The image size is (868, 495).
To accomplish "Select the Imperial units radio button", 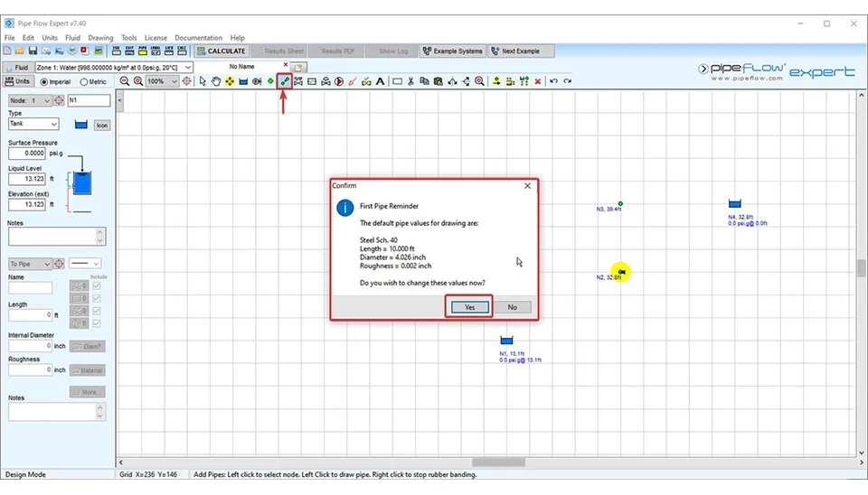I will pos(42,81).
